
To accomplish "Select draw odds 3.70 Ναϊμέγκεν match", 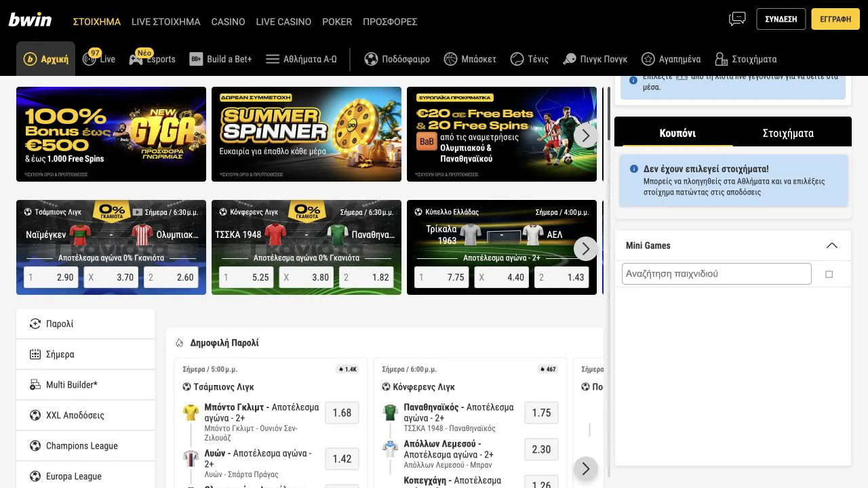I will 111,277.
